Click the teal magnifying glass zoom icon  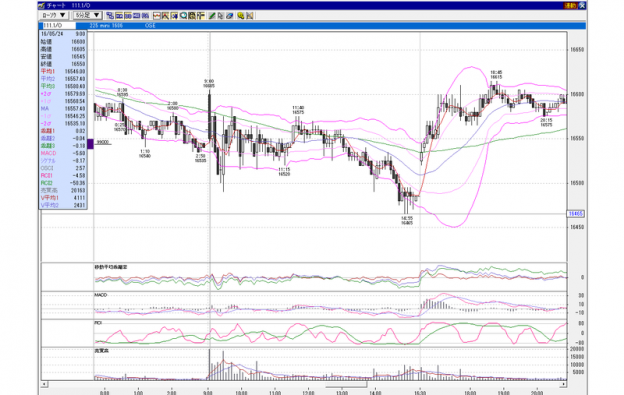coord(183,16)
